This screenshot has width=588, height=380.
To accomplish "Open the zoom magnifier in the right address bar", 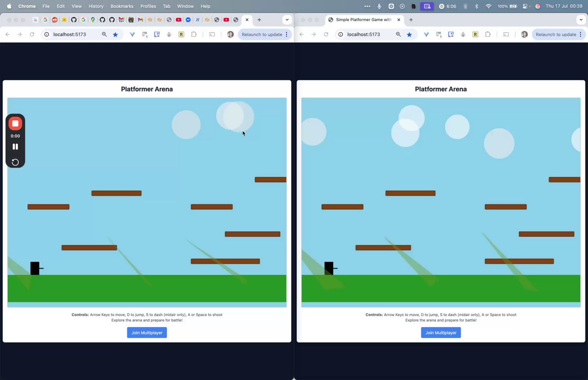I will [x=398, y=34].
